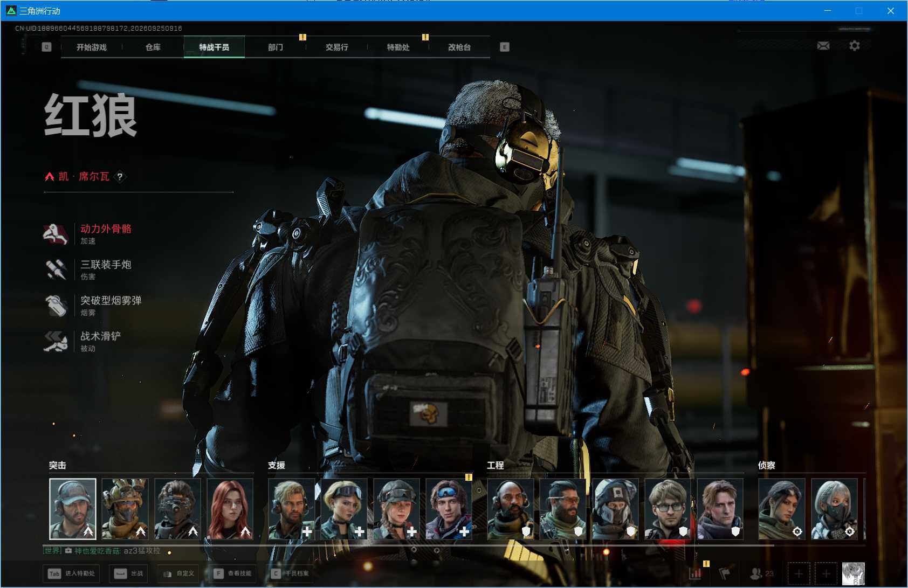908x588 pixels.
Task: Select the blue-goggles 支援 operator
Action: tap(449, 509)
